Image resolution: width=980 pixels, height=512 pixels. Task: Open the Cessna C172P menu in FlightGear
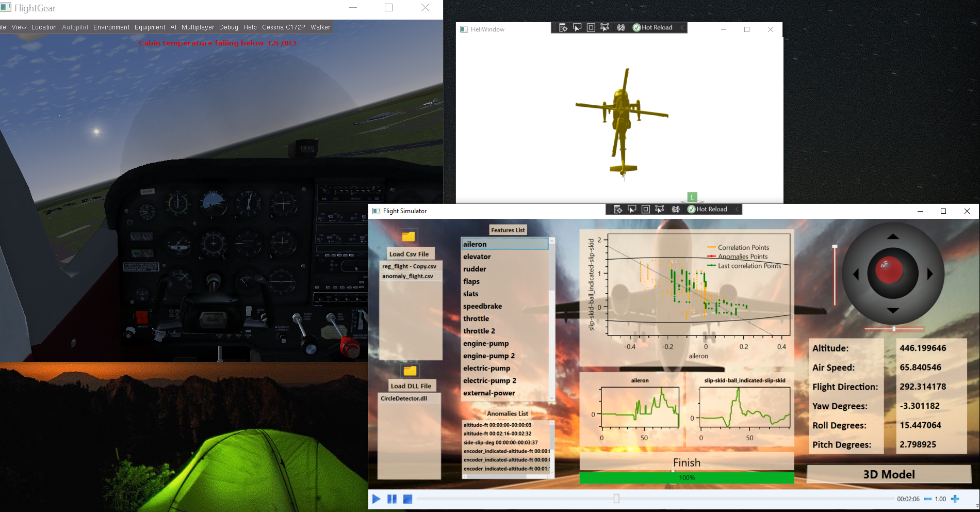284,27
